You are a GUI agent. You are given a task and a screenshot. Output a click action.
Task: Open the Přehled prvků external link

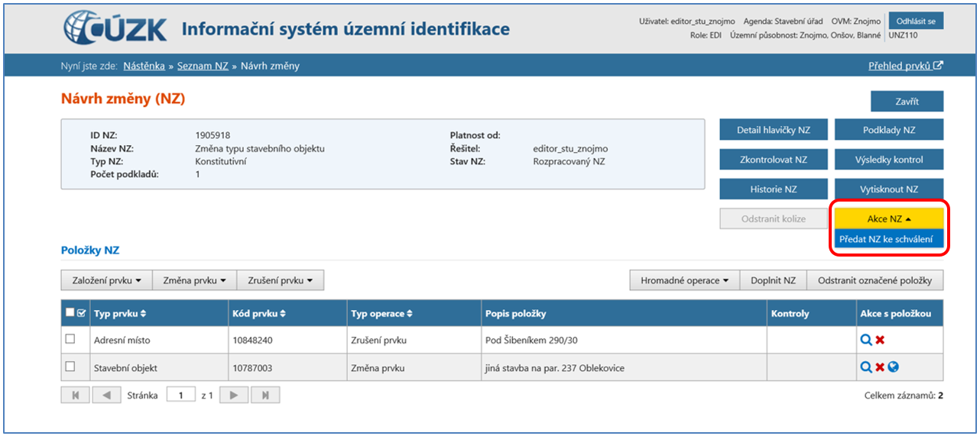coord(905,66)
